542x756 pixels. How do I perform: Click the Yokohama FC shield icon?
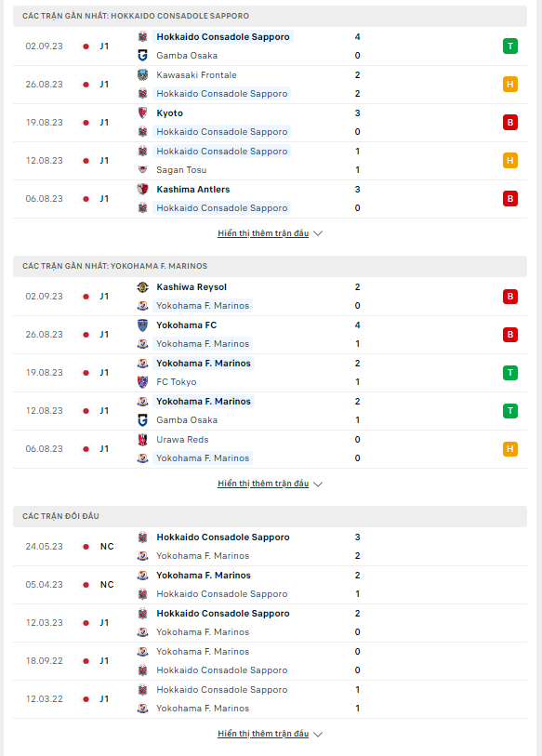(x=143, y=325)
